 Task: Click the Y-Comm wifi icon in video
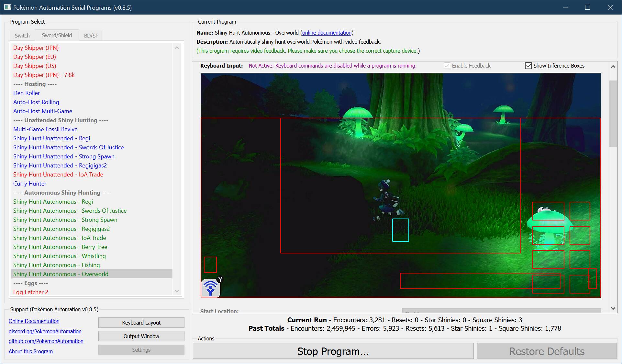click(211, 288)
